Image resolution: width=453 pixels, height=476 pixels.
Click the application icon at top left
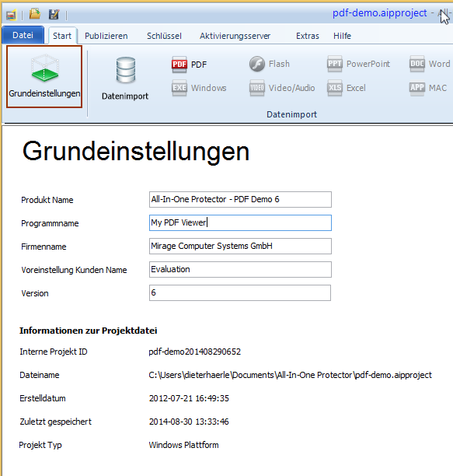pyautogui.click(x=11, y=15)
